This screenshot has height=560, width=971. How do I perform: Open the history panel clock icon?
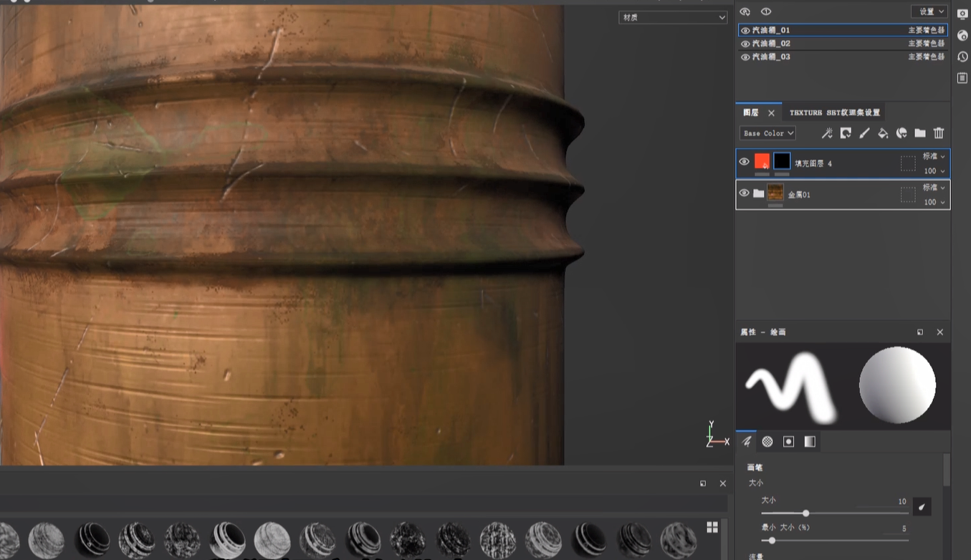coord(962,57)
